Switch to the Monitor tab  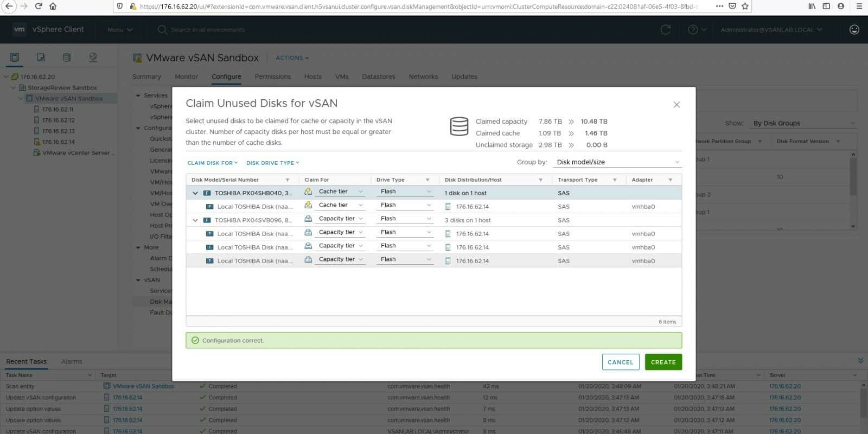pos(186,77)
